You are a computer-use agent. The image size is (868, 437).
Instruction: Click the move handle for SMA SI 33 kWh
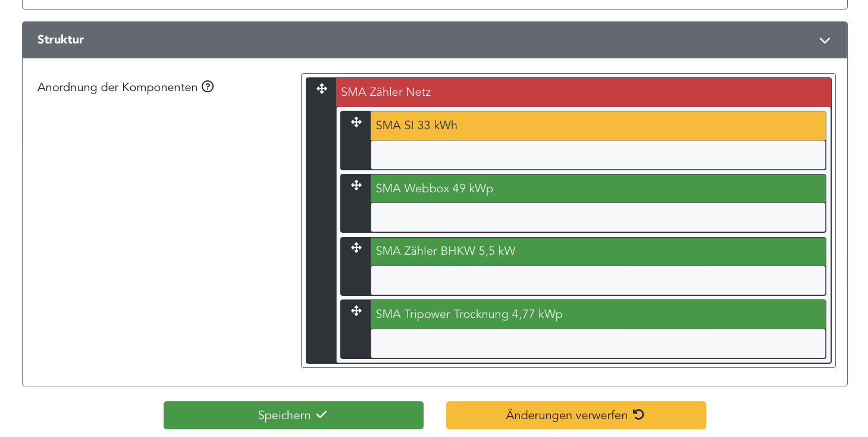[356, 122]
